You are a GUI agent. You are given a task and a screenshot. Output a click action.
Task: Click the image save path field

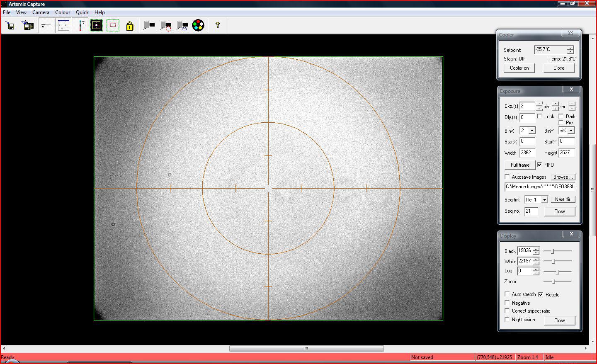[x=540, y=187]
